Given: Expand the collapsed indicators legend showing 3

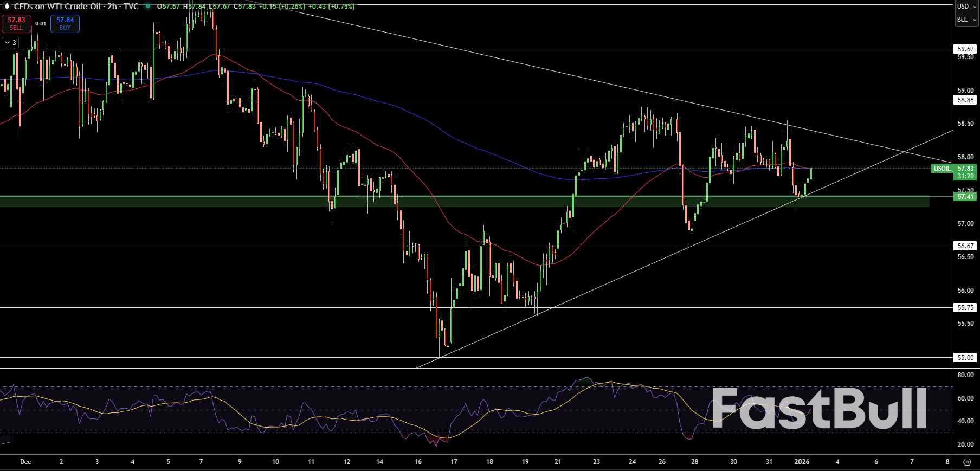Looking at the screenshot, I should click(x=10, y=42).
